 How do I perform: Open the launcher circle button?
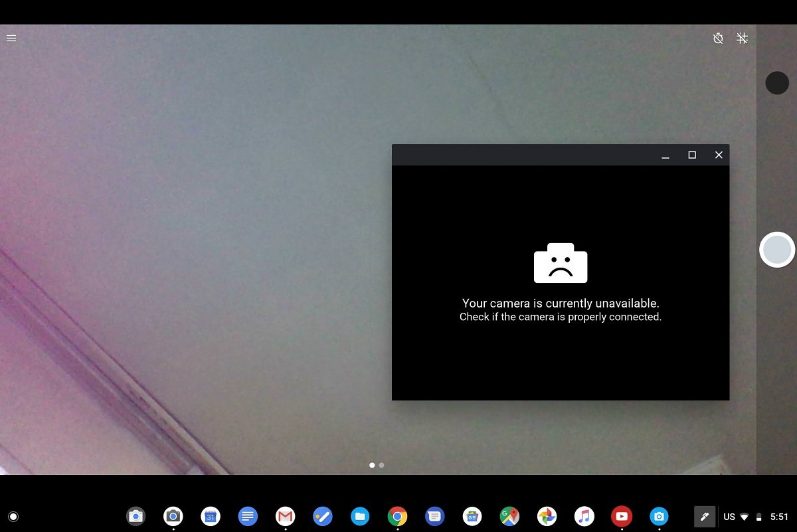tap(13, 516)
